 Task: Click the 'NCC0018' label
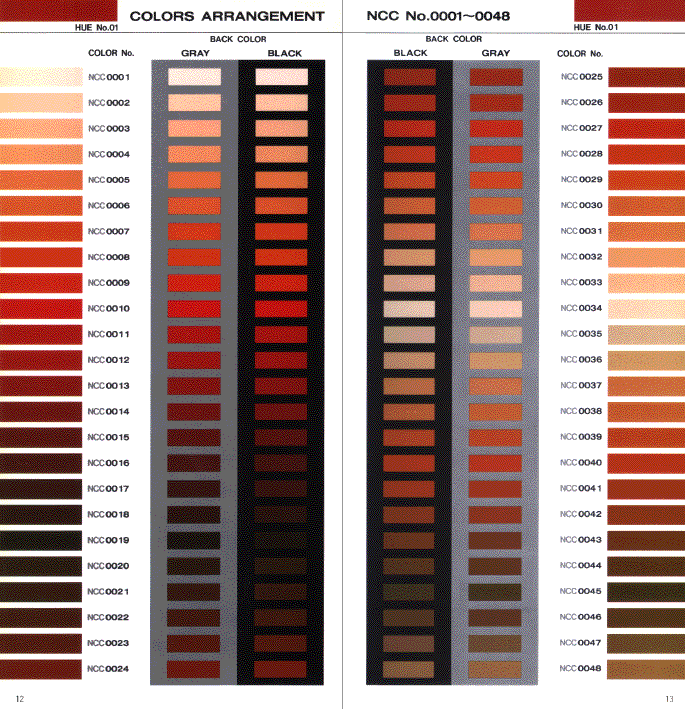[108, 515]
